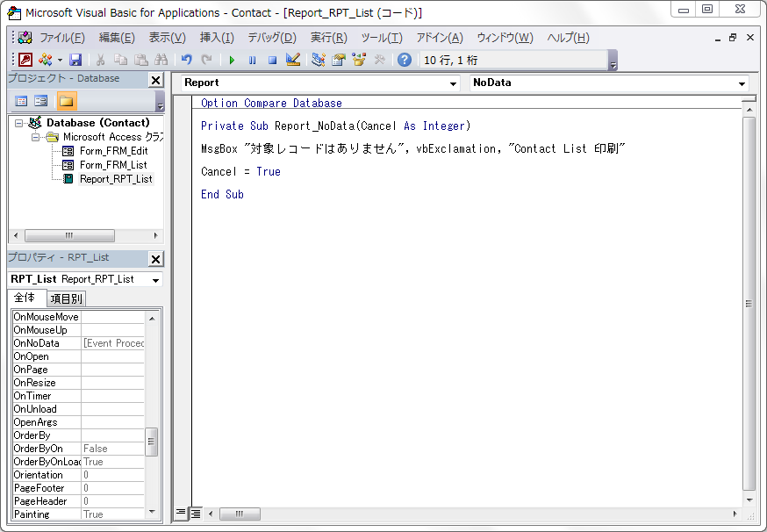Click the Insert object toolbar icon
The width and height of the screenshot is (767, 532).
(x=46, y=60)
